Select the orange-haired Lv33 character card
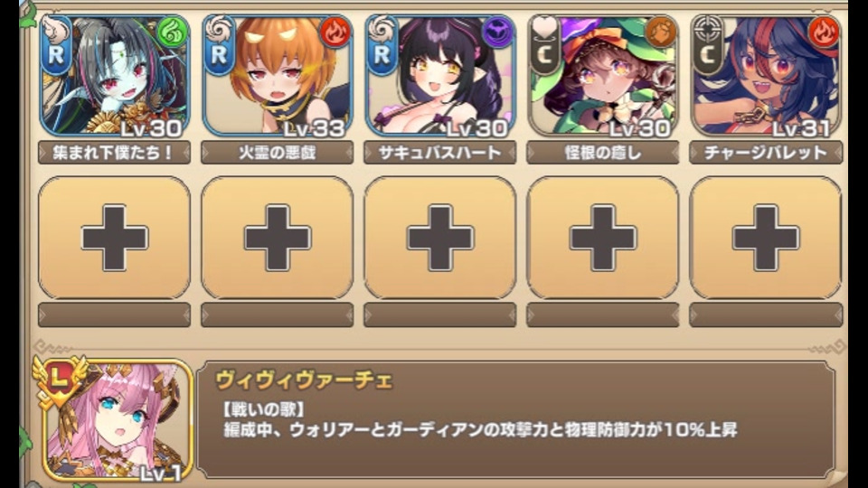Screen dimensions: 868x488 278,75
